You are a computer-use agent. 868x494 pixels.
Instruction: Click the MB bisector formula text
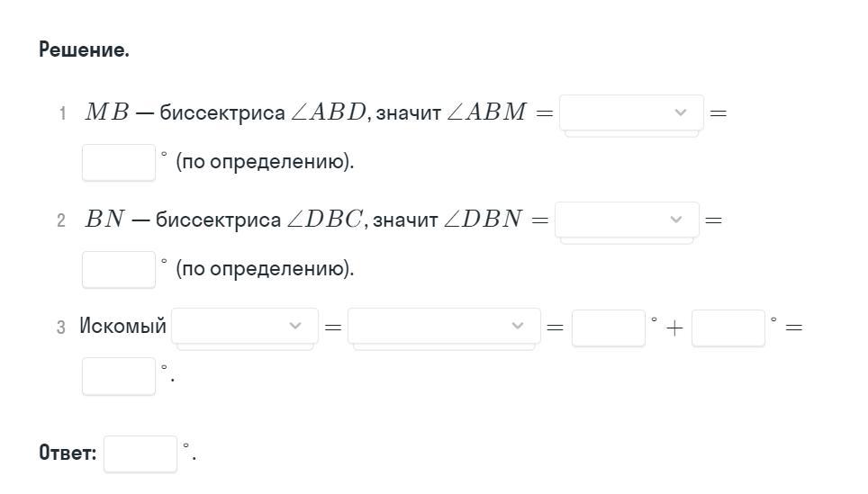[107, 112]
